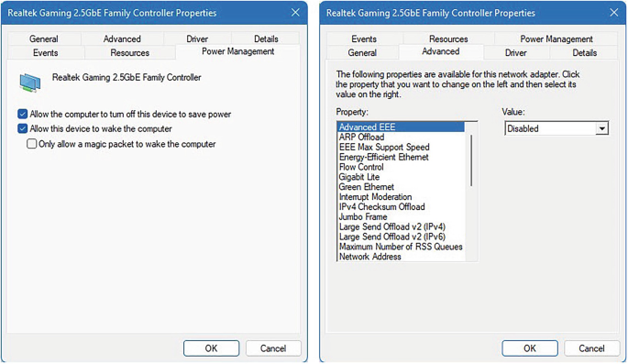The image size is (628, 364).
Task: Close the right Advanced properties window
Action: (614, 13)
